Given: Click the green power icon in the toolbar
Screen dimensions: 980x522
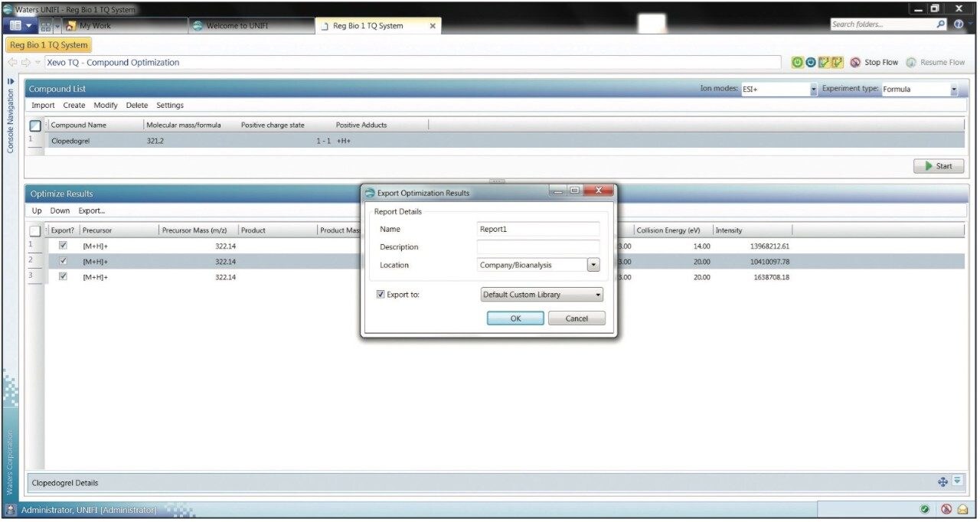Looking at the screenshot, I should point(797,63).
